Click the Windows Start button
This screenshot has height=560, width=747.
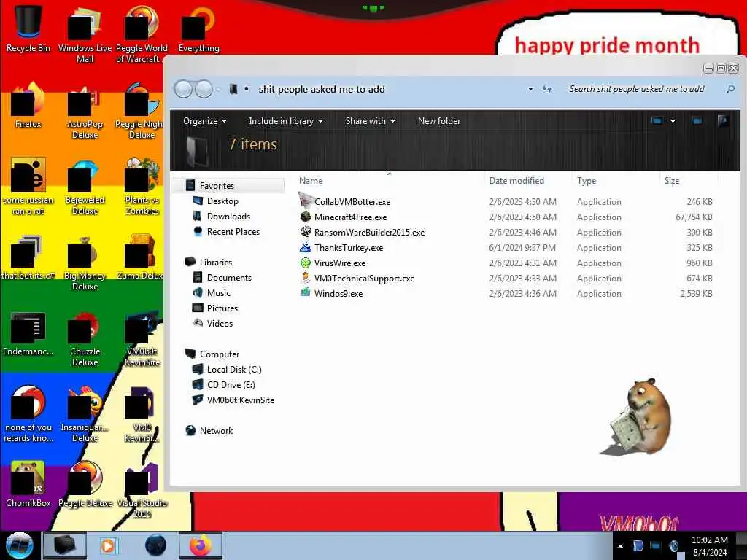pos(20,545)
